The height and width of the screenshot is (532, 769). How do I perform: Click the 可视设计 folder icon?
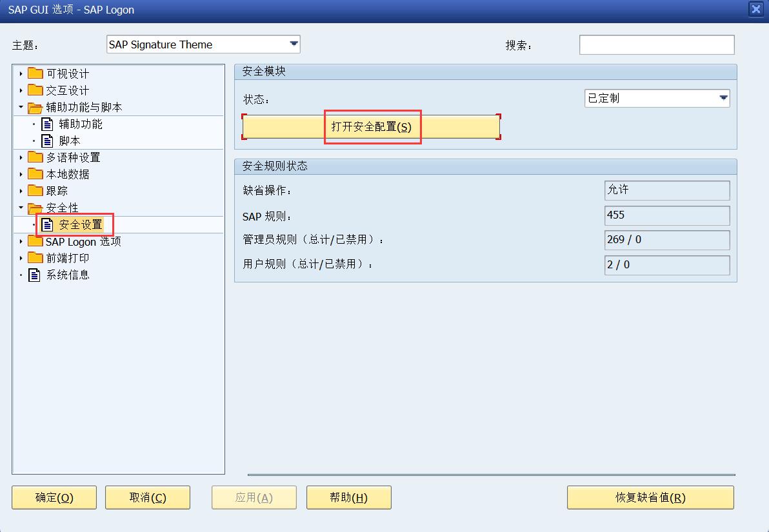point(35,74)
